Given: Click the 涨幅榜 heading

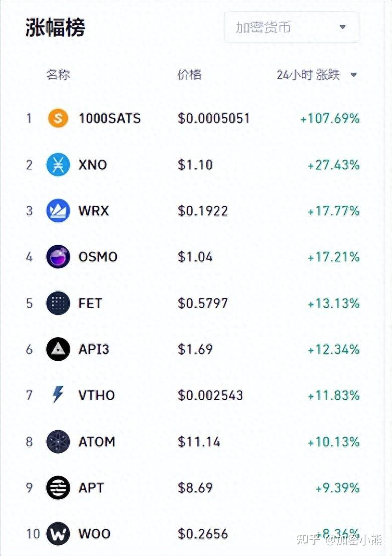Looking at the screenshot, I should point(55,27).
